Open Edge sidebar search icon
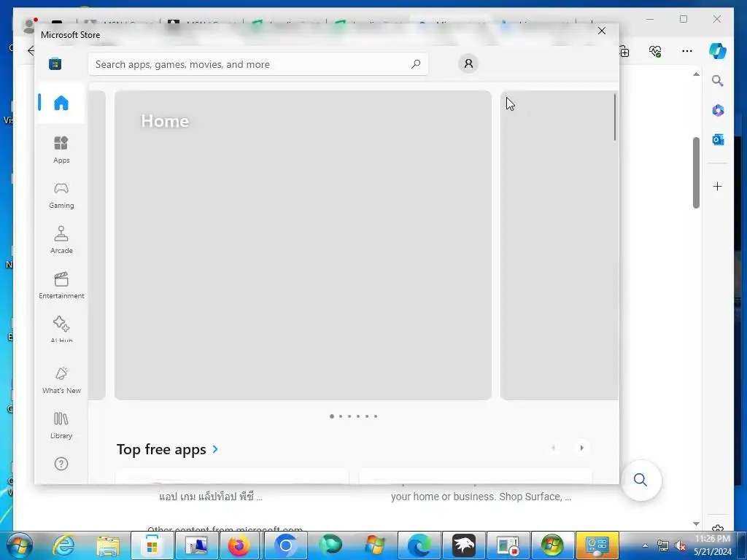 pyautogui.click(x=718, y=81)
